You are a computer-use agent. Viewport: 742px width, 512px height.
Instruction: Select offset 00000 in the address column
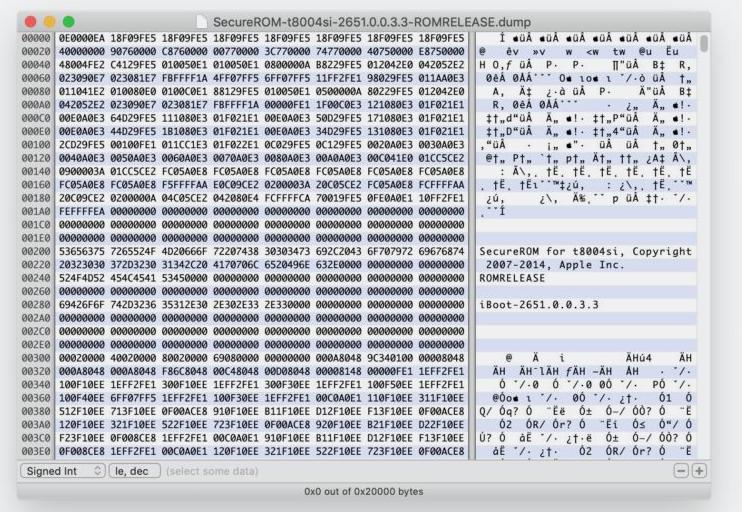36,38
